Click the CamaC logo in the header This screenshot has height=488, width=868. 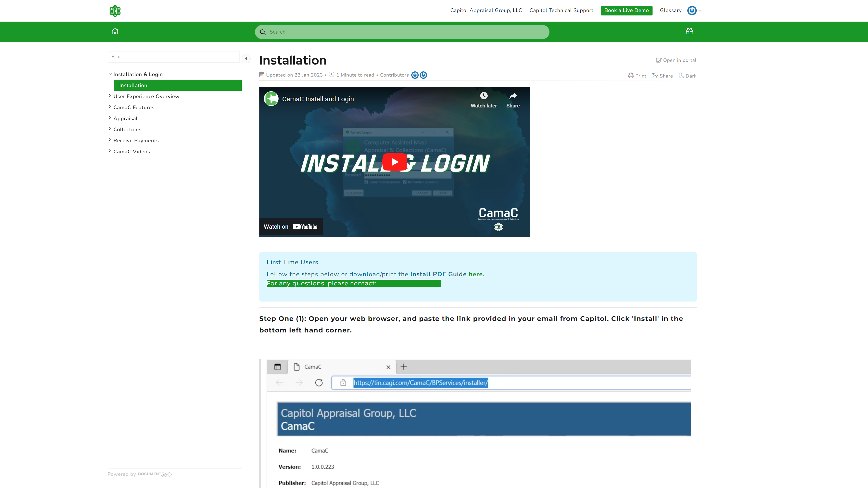(115, 11)
